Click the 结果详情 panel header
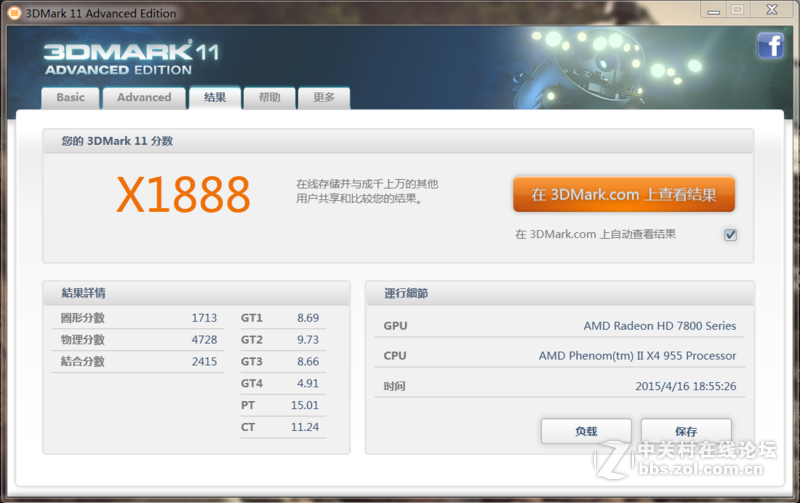 pyautogui.click(x=83, y=293)
